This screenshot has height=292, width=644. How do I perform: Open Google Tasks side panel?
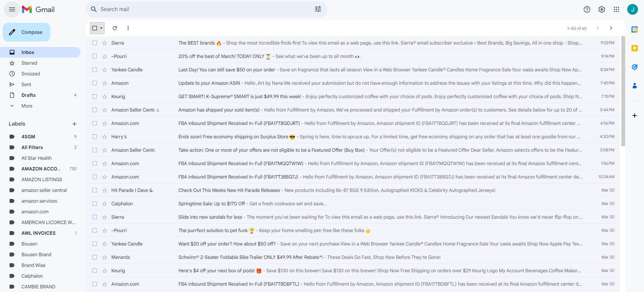pos(635,67)
